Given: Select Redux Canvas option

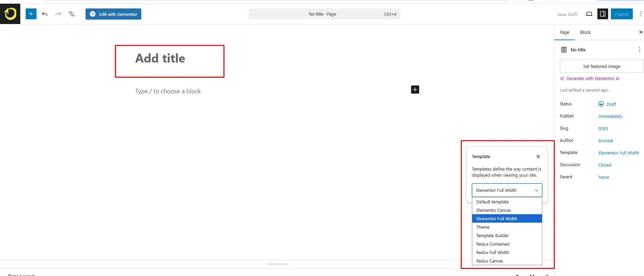Looking at the screenshot, I should 507,261.
